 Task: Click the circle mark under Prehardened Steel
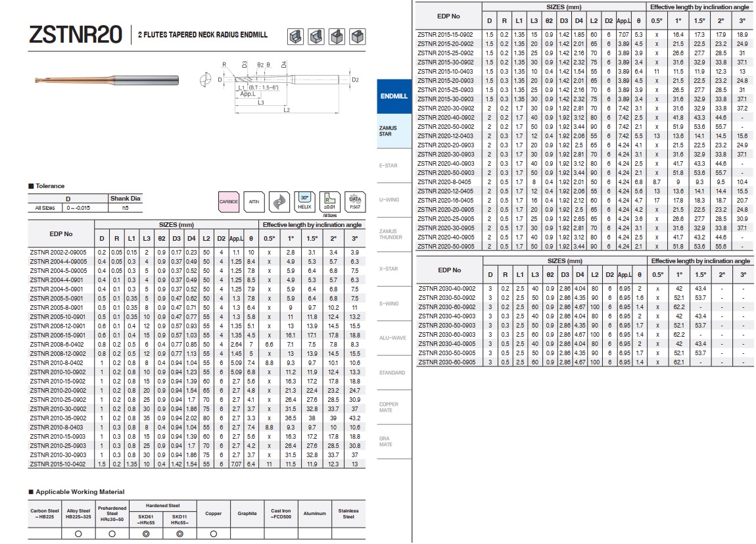click(112, 533)
